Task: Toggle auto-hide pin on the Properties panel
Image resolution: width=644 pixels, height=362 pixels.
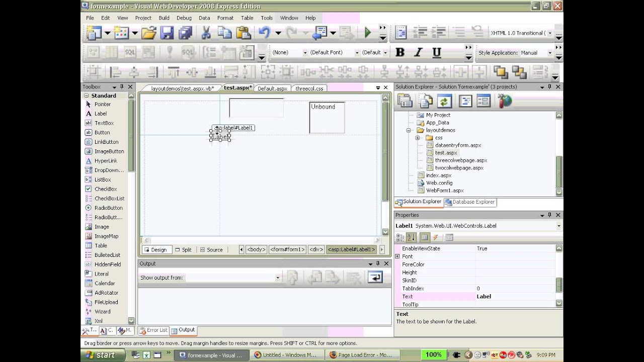Action: 549,215
